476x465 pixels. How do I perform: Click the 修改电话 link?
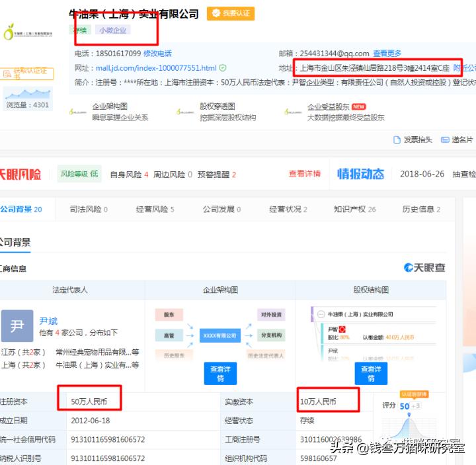pos(157,54)
